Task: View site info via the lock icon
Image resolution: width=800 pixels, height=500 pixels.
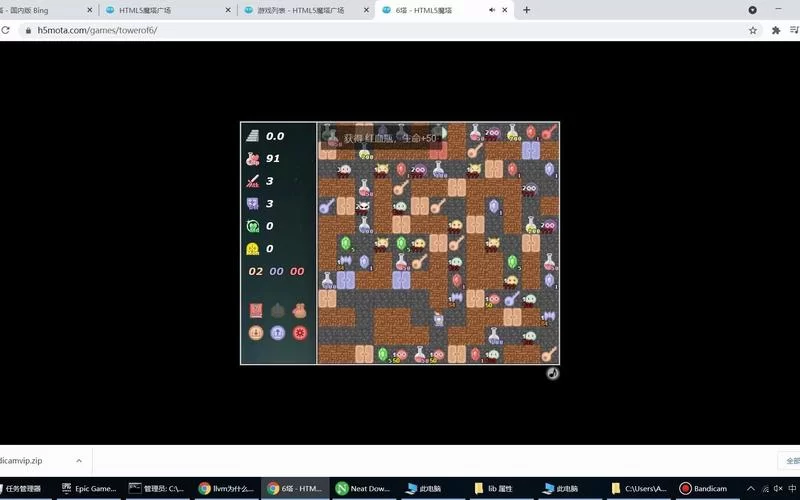Action: [x=28, y=30]
